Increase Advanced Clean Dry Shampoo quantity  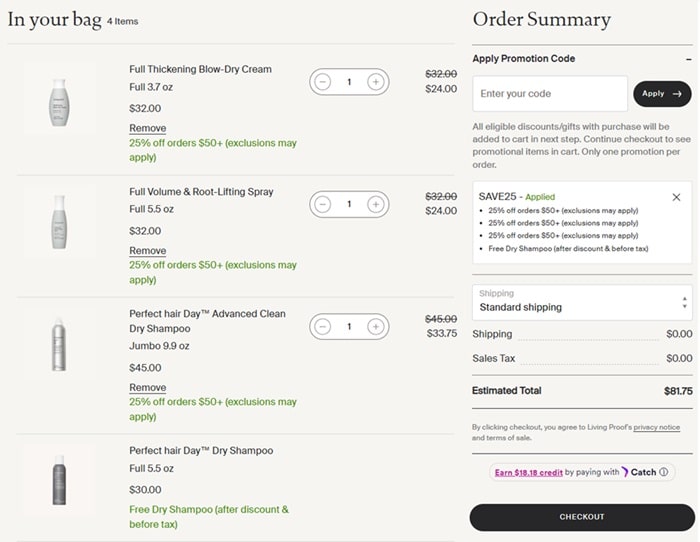(375, 326)
